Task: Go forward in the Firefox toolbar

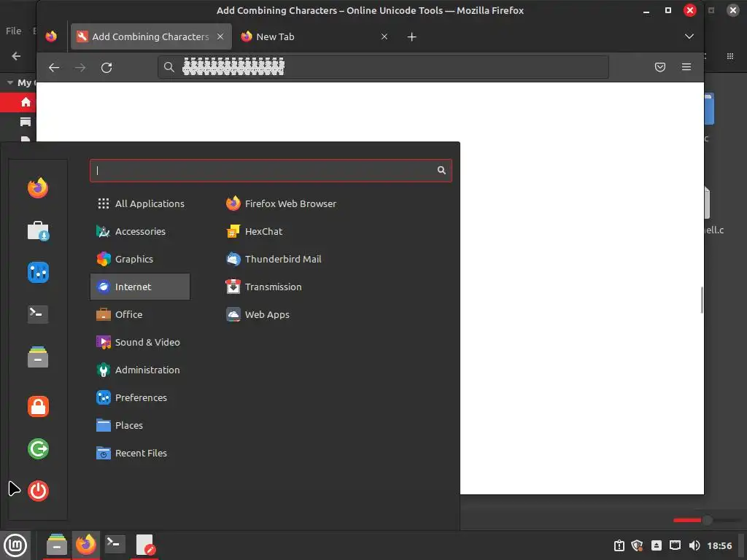Action: point(80,68)
